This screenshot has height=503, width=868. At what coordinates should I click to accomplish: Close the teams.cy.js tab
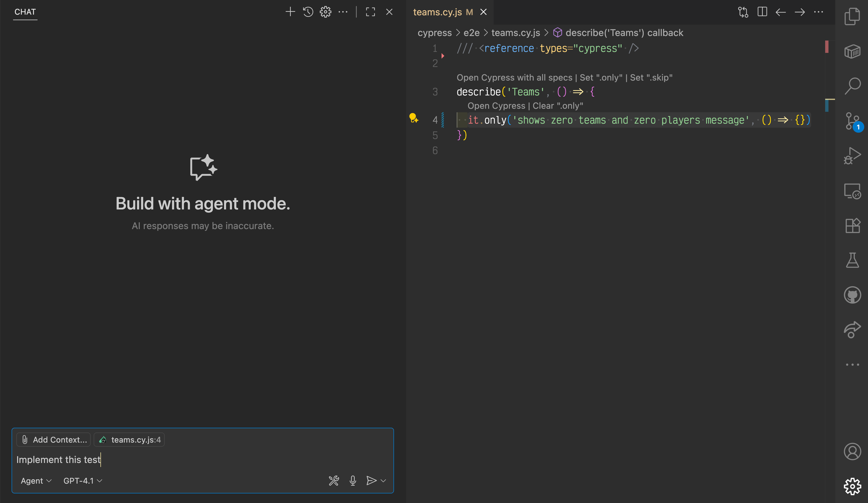[x=484, y=12]
